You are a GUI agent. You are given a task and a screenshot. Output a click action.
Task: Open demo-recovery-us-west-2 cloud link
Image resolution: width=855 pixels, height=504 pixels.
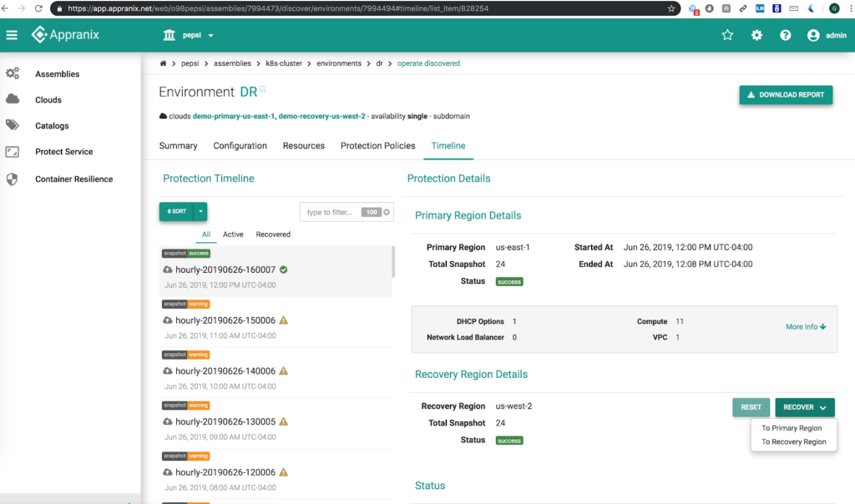321,116
